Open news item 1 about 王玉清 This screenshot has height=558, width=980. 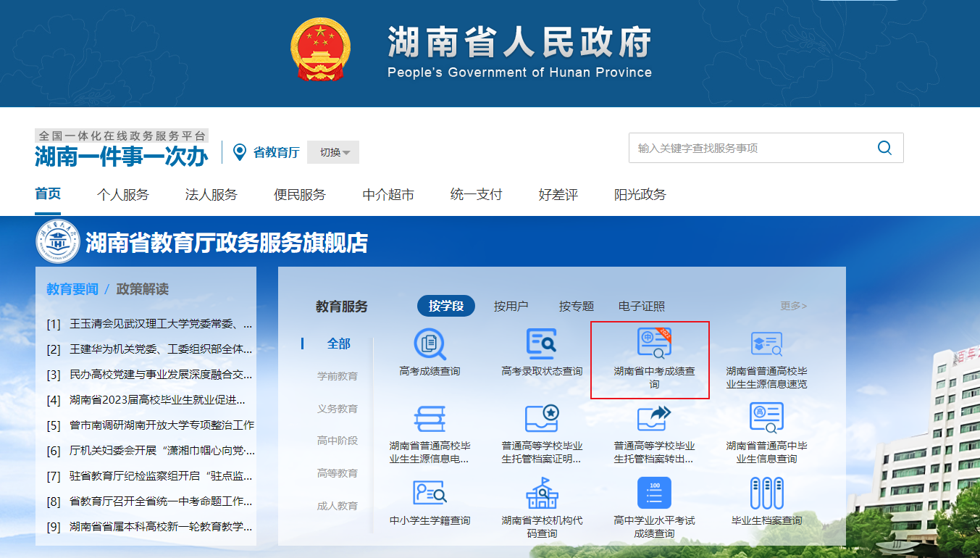[150, 324]
